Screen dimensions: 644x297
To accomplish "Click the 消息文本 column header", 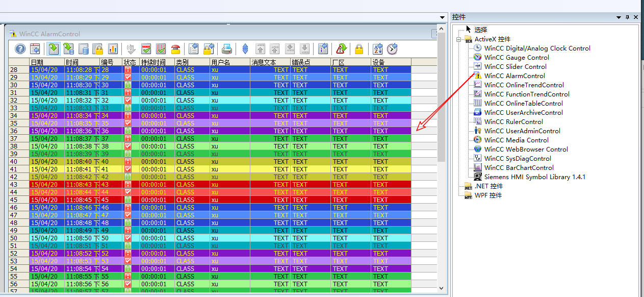I will coord(270,62).
